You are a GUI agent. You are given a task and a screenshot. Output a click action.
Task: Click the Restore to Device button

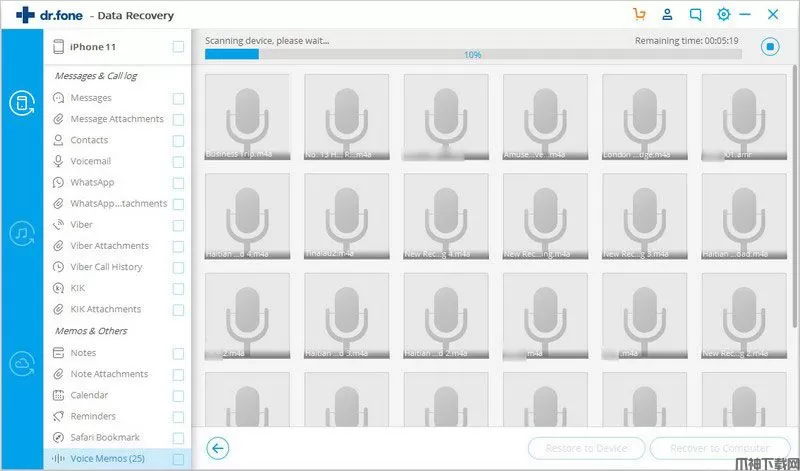(586, 448)
